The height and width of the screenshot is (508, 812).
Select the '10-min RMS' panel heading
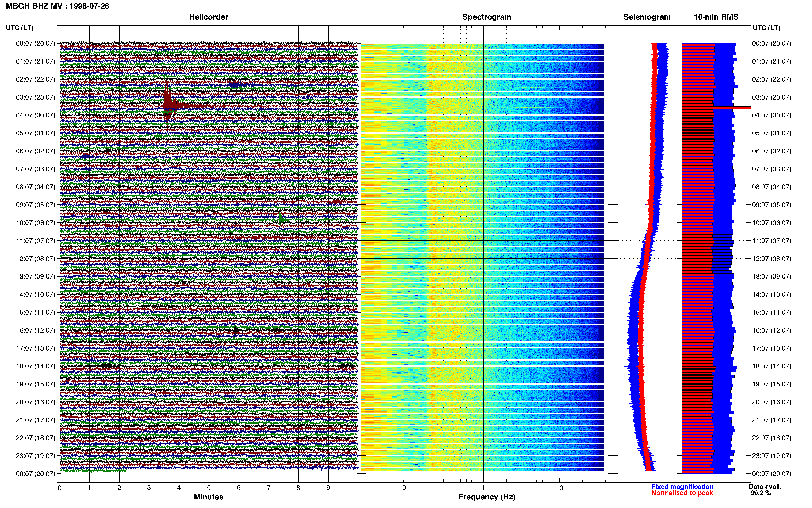(x=716, y=17)
